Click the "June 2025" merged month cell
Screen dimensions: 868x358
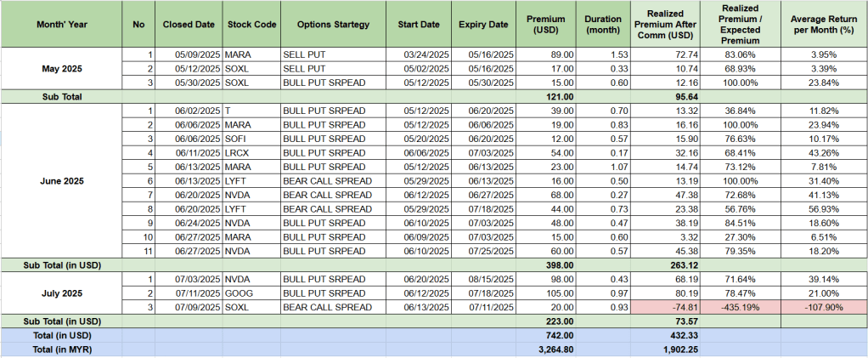[62, 180]
